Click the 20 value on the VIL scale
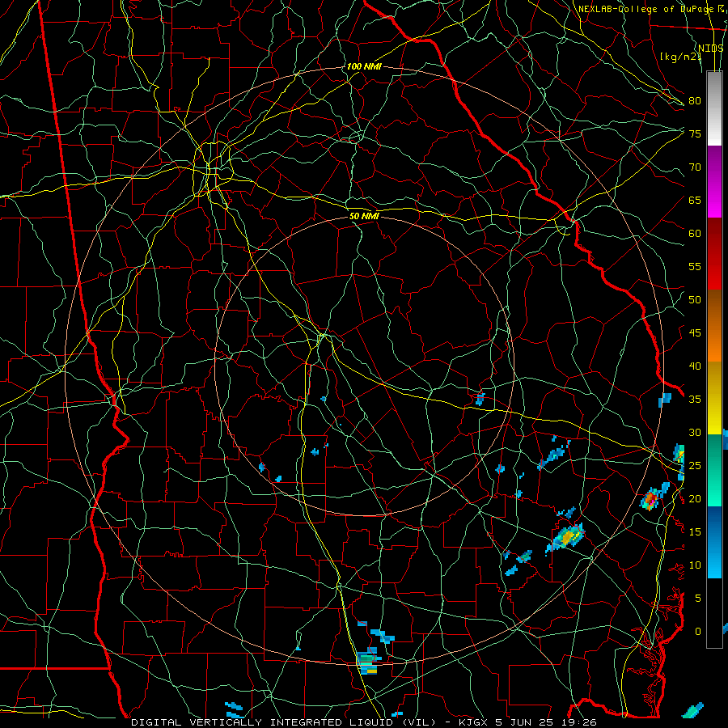Screen dimensions: 728x728 point(695,498)
